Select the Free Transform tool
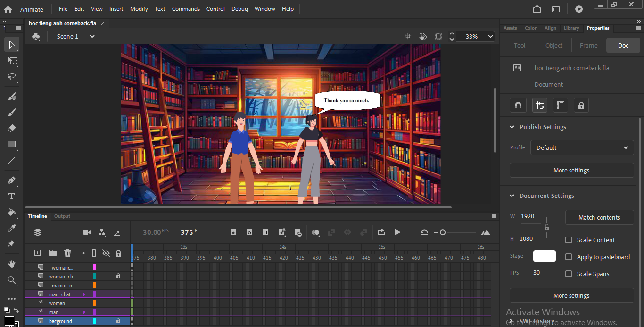This screenshot has width=644, height=327. coord(12,60)
